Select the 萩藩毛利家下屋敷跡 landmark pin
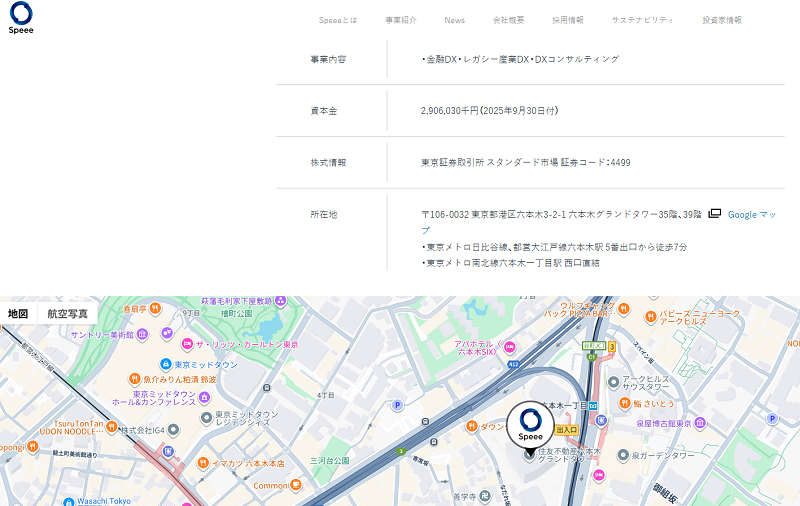800x506 pixels. point(280,301)
